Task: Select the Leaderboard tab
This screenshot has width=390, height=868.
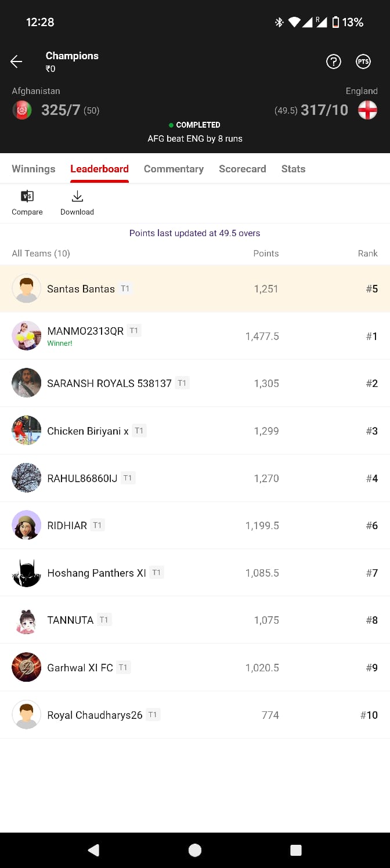Action: point(99,169)
